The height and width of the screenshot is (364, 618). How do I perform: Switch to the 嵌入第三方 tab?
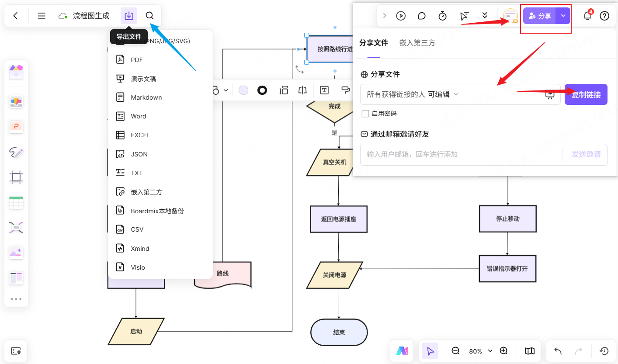click(417, 43)
